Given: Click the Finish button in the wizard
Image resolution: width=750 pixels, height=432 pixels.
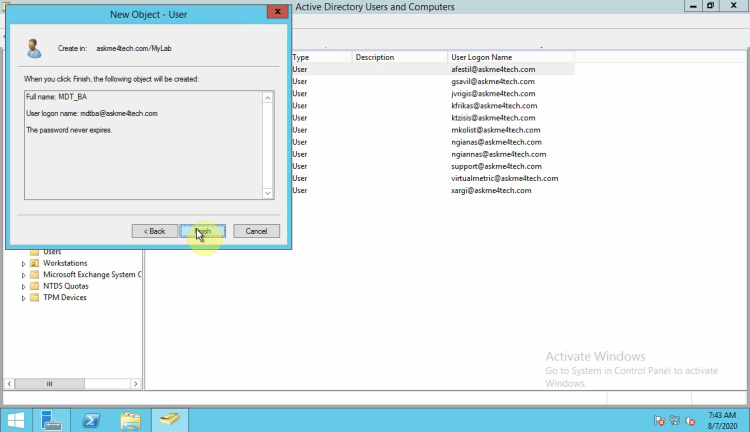Looking at the screenshot, I should click(203, 231).
